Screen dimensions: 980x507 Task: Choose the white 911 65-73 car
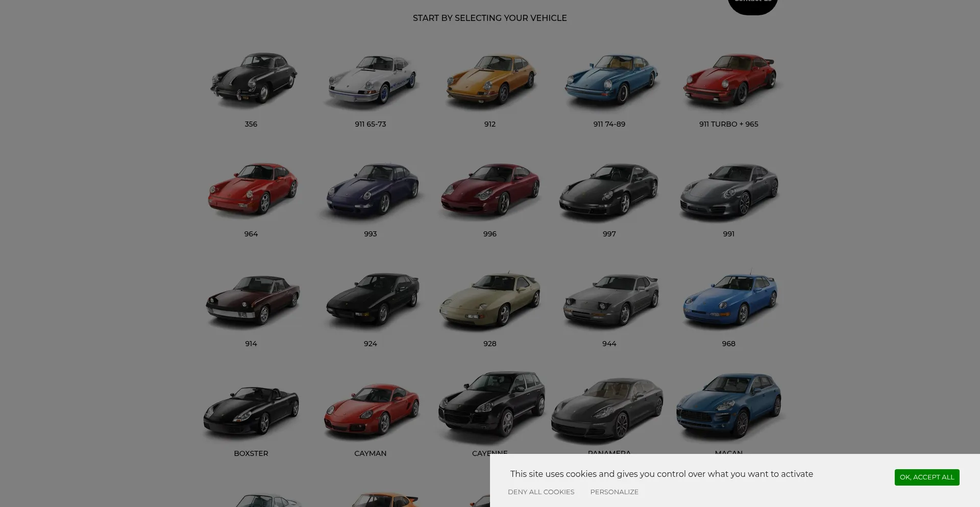371,79
